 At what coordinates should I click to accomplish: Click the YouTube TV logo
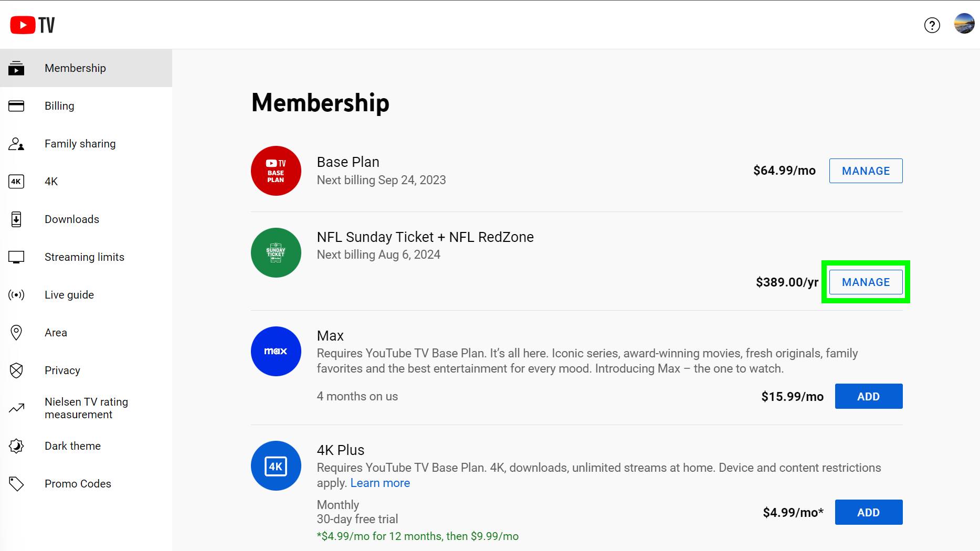click(33, 25)
